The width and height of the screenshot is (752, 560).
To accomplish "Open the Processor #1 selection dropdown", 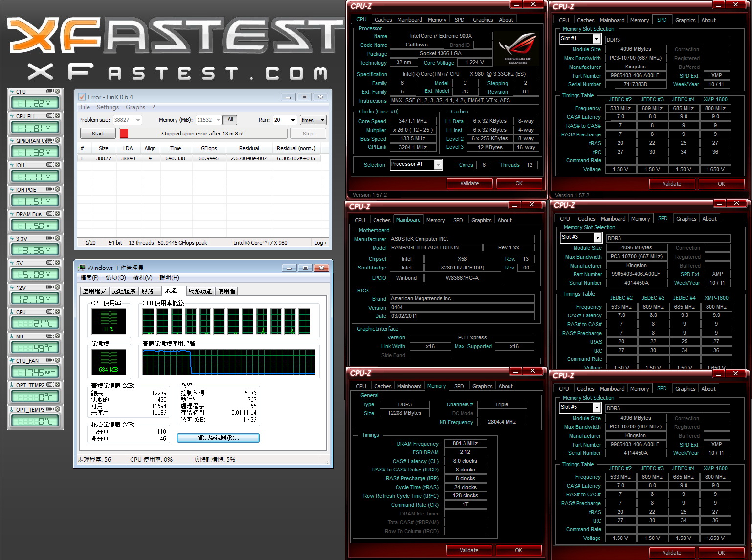I will (438, 165).
